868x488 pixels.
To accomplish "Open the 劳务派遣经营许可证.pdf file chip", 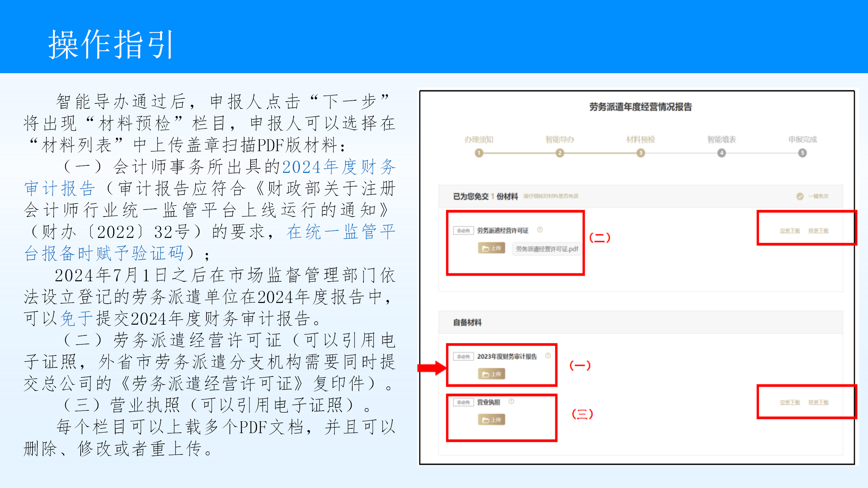I will [x=547, y=249].
